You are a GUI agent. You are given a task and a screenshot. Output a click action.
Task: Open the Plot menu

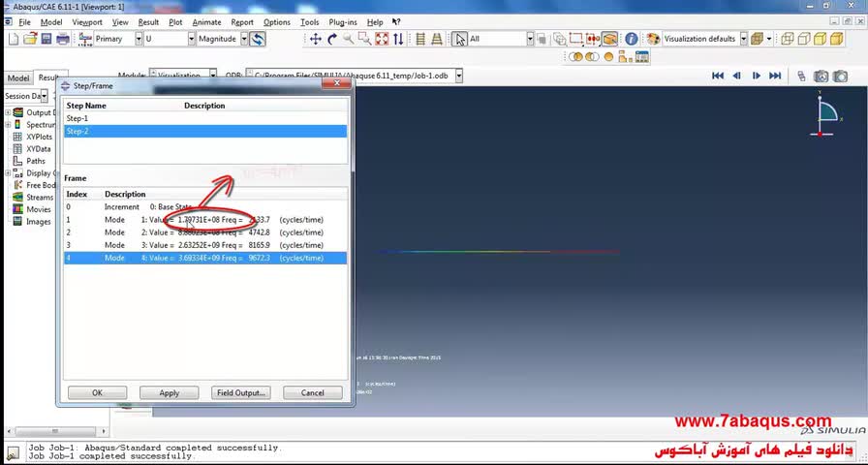[175, 22]
